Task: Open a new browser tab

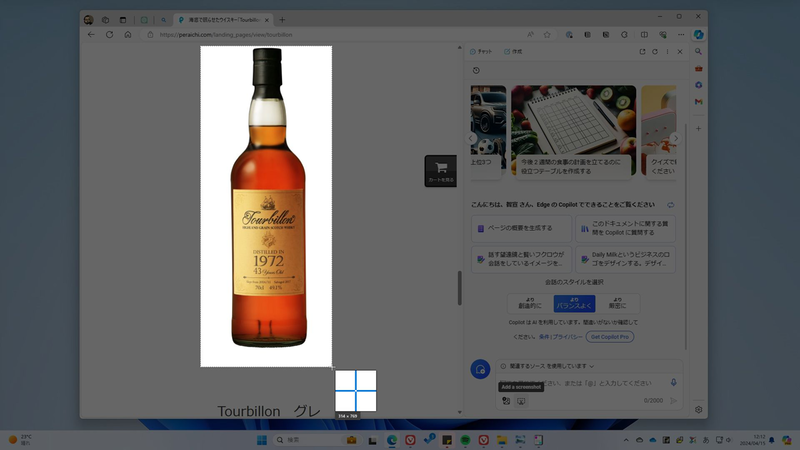Action: [282, 20]
